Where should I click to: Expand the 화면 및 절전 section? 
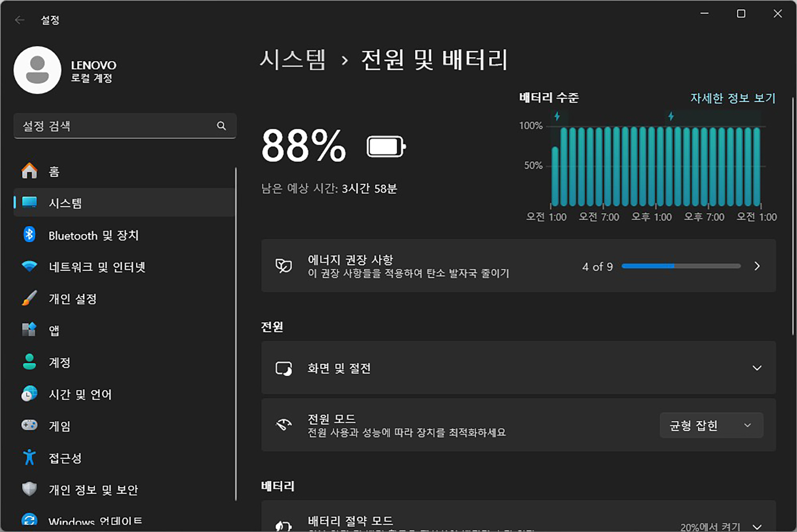tap(757, 368)
